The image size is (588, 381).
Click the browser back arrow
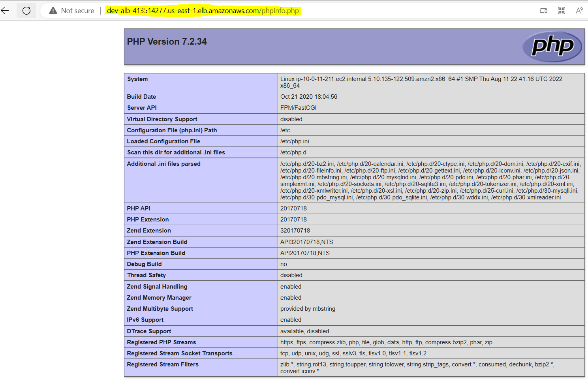tap(5, 11)
